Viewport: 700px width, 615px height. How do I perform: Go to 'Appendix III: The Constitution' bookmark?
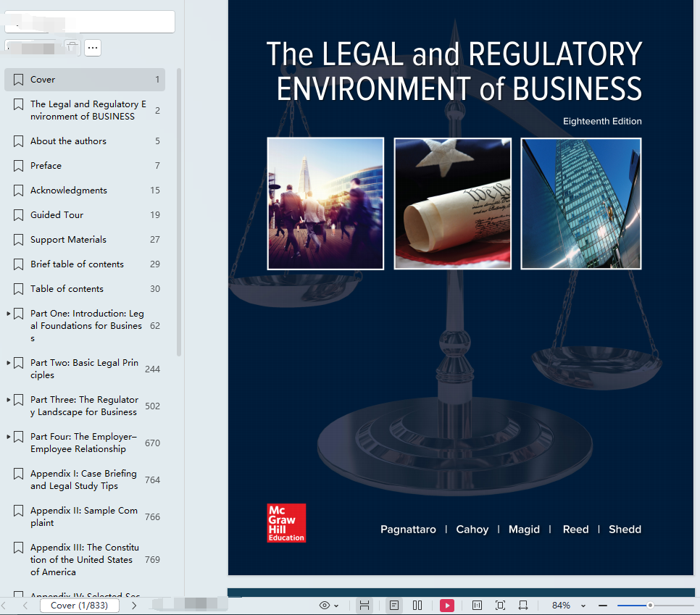[x=85, y=560]
